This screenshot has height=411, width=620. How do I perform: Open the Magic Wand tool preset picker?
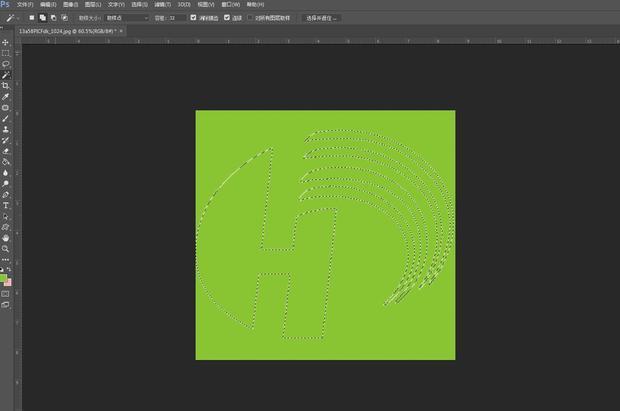(x=12, y=17)
